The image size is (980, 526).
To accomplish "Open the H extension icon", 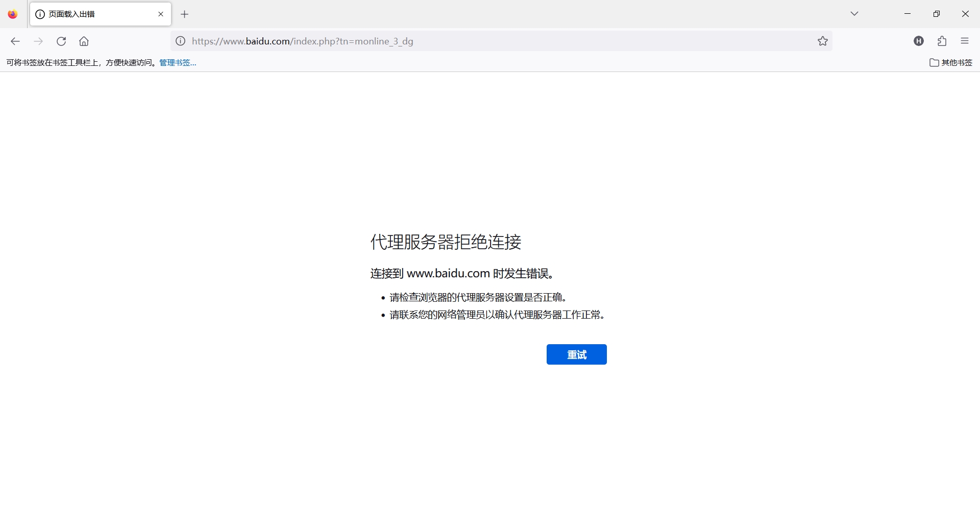I will coord(919,41).
